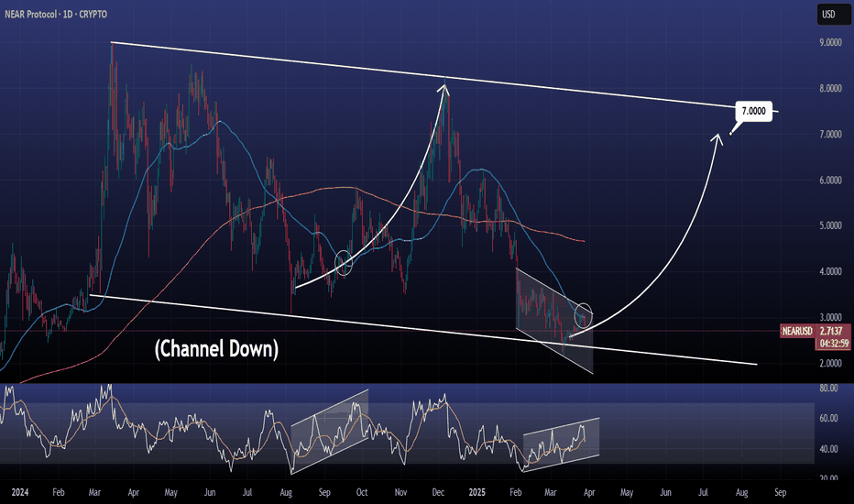Image resolution: width=854 pixels, height=504 pixels.
Task: Click the Oct label on time axis
Action: [362, 493]
